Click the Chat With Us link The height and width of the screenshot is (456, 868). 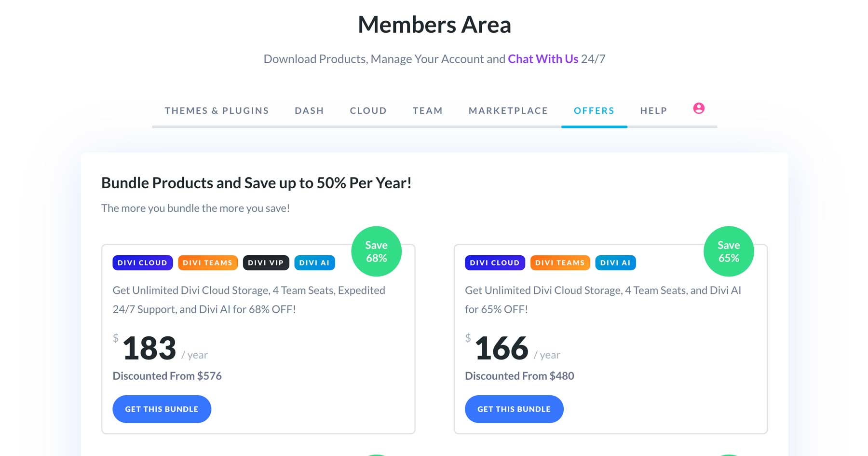542,58
